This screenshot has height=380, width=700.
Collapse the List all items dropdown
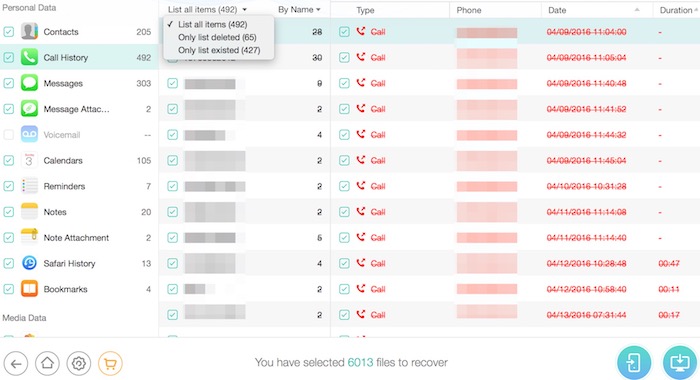click(x=207, y=10)
